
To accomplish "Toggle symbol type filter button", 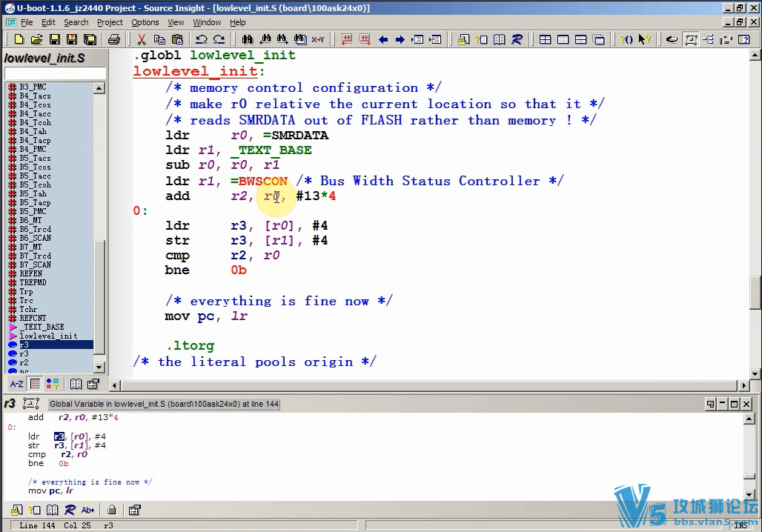I will [x=53, y=385].
